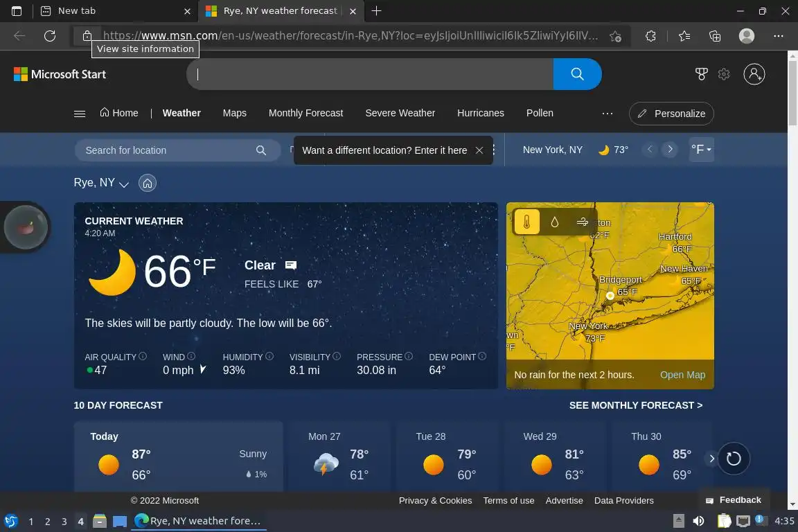Open Terms of use link
The width and height of the screenshot is (798, 532).
tap(508, 500)
